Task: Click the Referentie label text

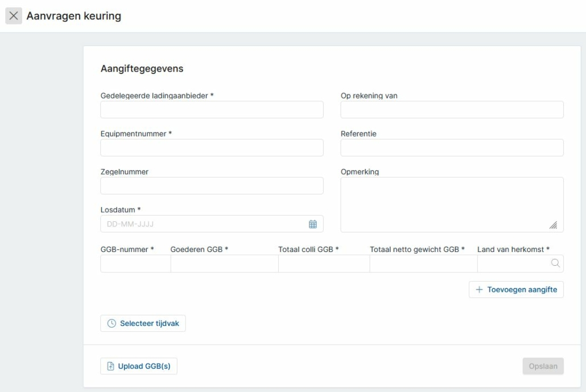Action: (358, 134)
